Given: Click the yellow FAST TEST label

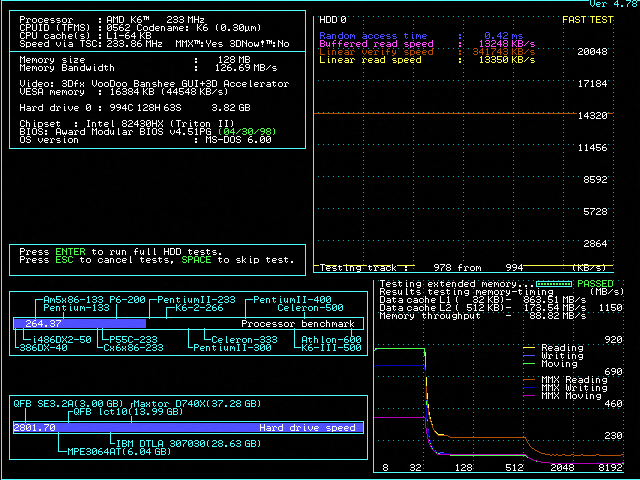Looking at the screenshot, I should click(x=588, y=20).
